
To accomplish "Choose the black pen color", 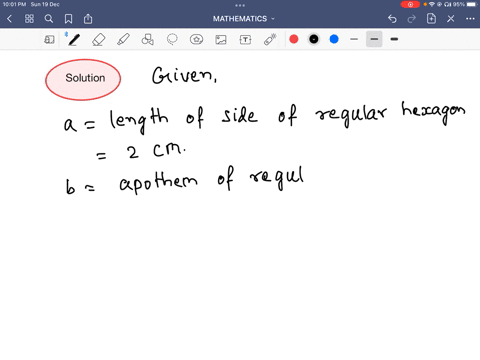I will click(314, 39).
